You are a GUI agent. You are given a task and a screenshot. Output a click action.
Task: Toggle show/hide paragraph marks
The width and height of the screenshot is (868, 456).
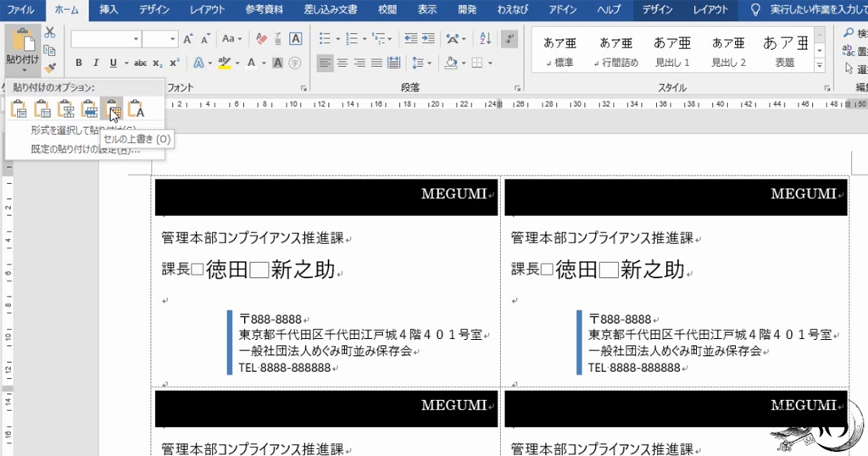(x=509, y=39)
